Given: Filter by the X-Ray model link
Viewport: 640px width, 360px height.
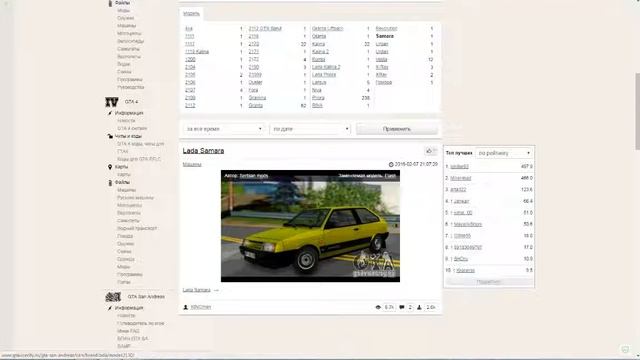Looking at the screenshot, I should coord(382,67).
